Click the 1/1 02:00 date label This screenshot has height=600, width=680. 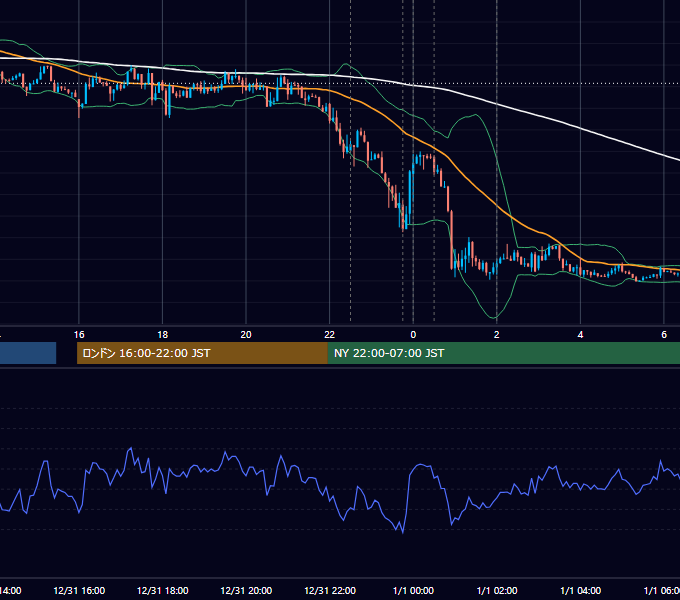pos(497,591)
